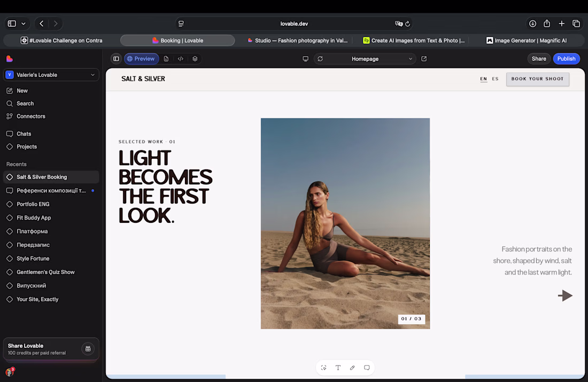
Task: Switch to Image Generator | Magnific AI tab
Action: (x=527, y=41)
